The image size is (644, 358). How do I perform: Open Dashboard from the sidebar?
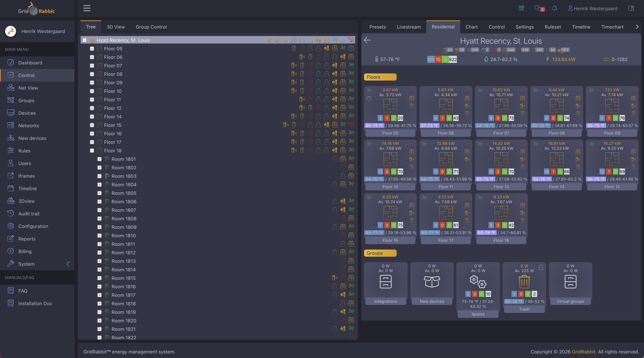(37, 63)
